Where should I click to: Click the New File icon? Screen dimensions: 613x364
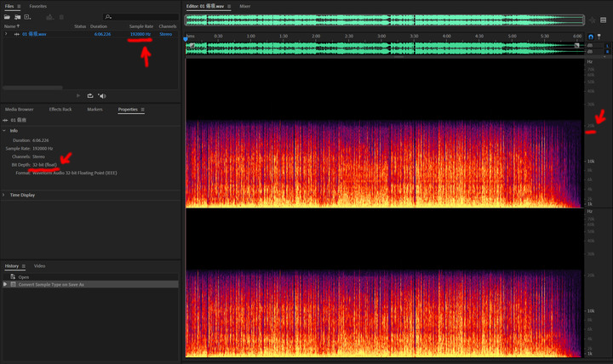pos(27,17)
